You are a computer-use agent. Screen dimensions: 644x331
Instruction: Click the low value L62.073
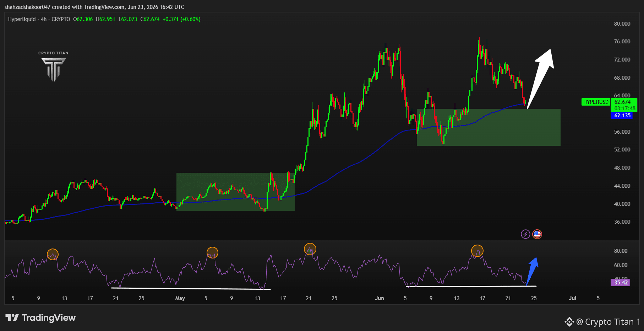tap(128, 19)
